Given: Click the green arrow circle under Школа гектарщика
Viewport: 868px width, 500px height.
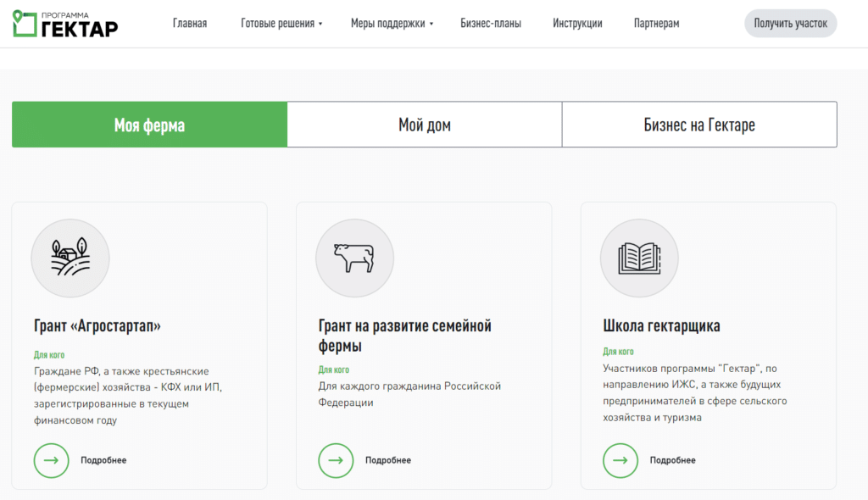Looking at the screenshot, I should tap(620, 460).
